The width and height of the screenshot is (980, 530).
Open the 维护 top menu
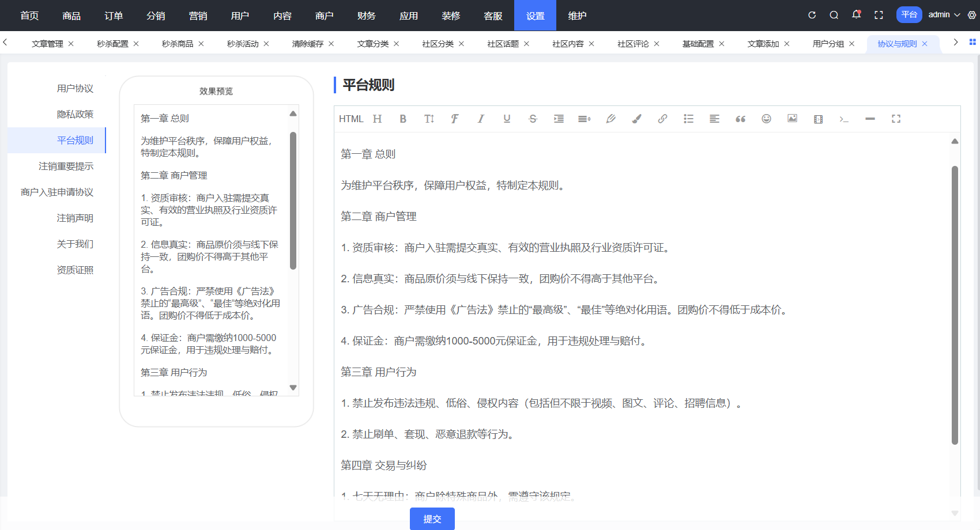pos(577,16)
